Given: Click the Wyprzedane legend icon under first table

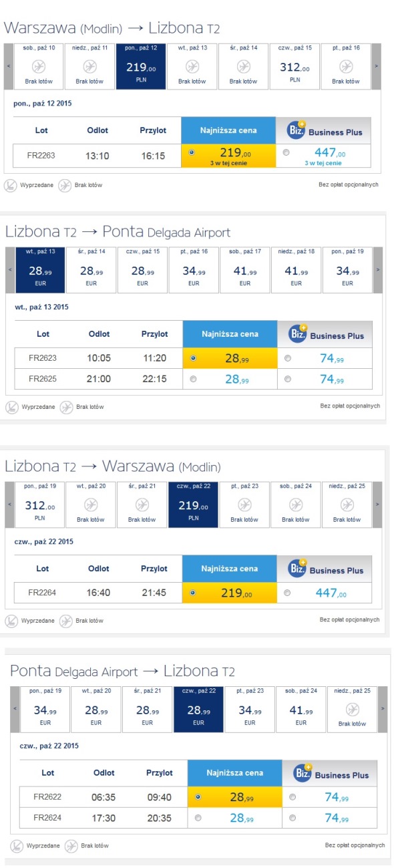Looking at the screenshot, I should pyautogui.click(x=11, y=184).
